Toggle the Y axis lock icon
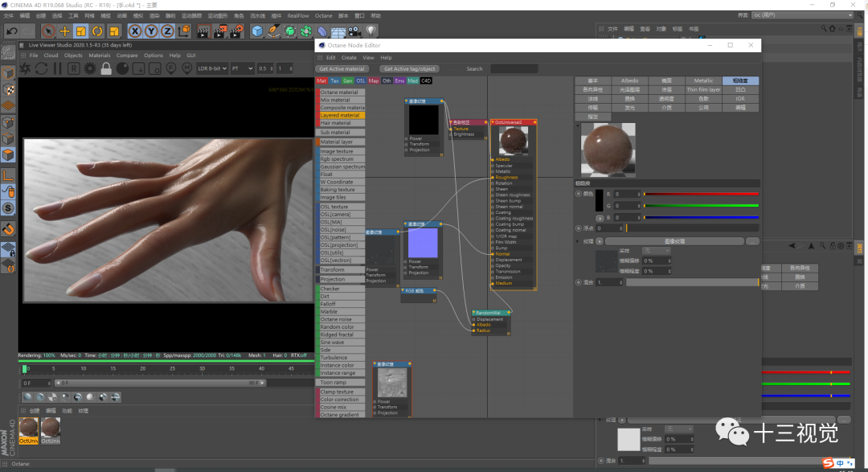Viewport: 868px width, 472px height. pos(150,31)
